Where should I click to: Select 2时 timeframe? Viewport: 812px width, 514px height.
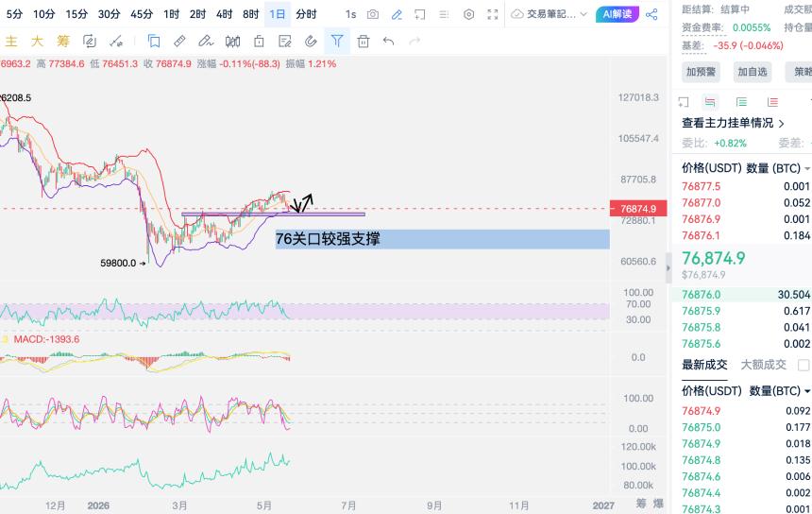[198, 14]
